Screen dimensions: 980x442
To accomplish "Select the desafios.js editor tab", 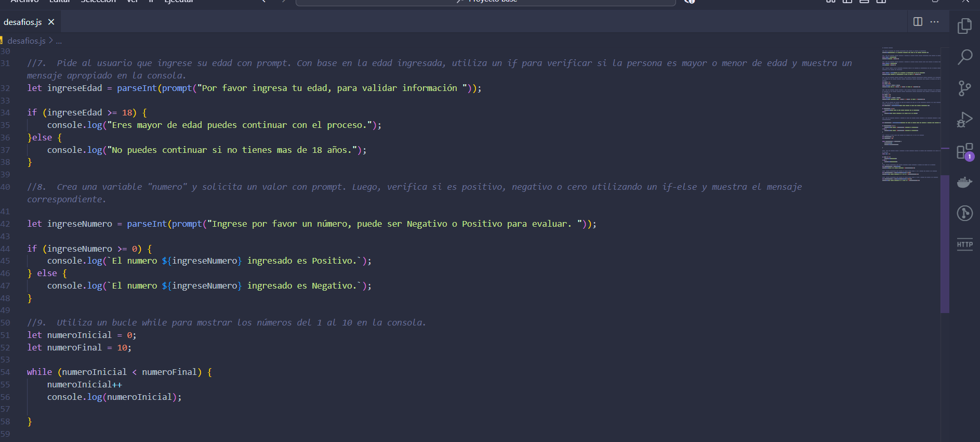I will point(30,22).
